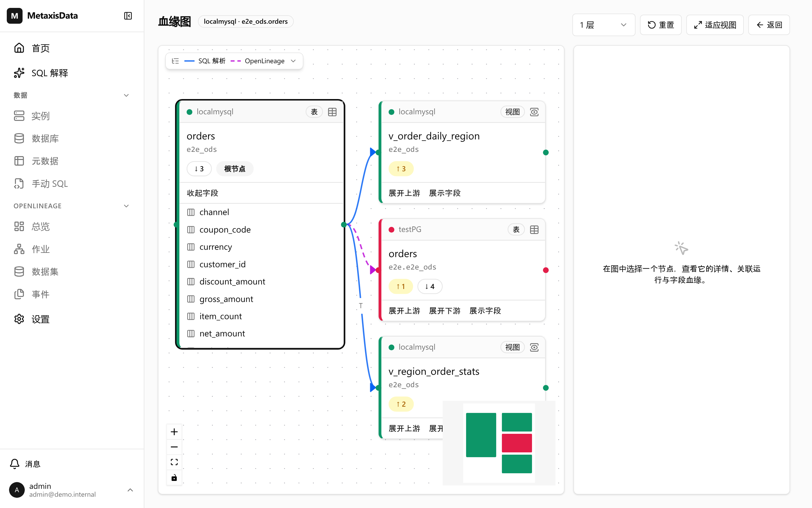Toggle the canvas lock interactivity control
Viewport: 812px width, 508px height.
pos(174,478)
